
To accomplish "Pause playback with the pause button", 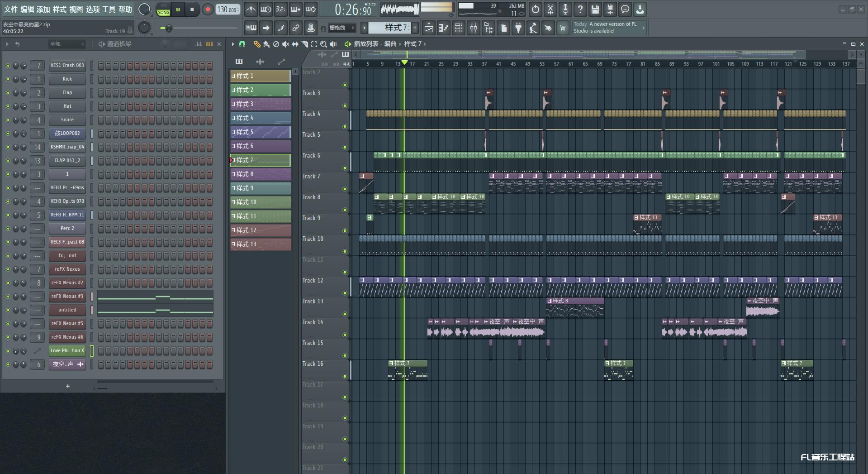I will [178, 10].
